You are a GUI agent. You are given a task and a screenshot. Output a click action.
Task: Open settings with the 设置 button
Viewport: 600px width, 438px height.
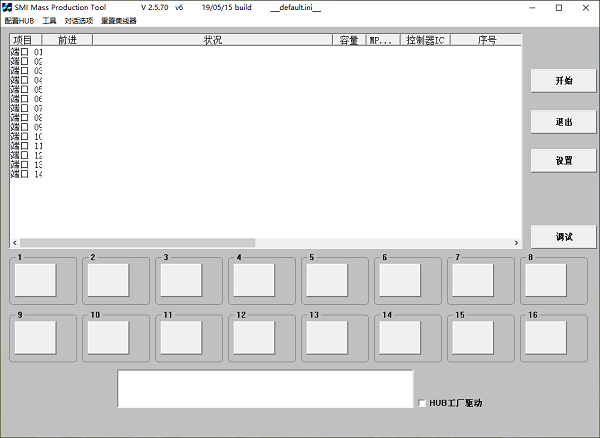pos(563,161)
